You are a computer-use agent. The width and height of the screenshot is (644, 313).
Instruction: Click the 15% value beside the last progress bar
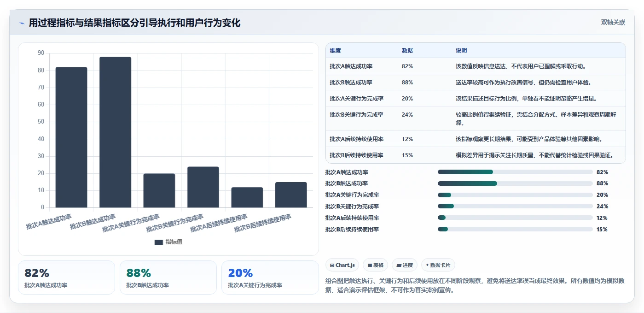[602, 230]
